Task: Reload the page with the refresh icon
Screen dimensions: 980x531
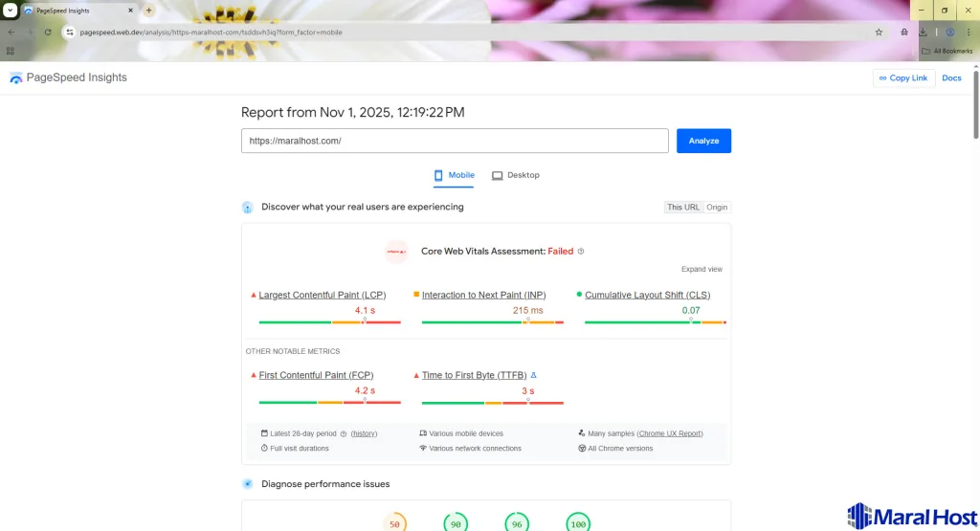Action: 48,32
